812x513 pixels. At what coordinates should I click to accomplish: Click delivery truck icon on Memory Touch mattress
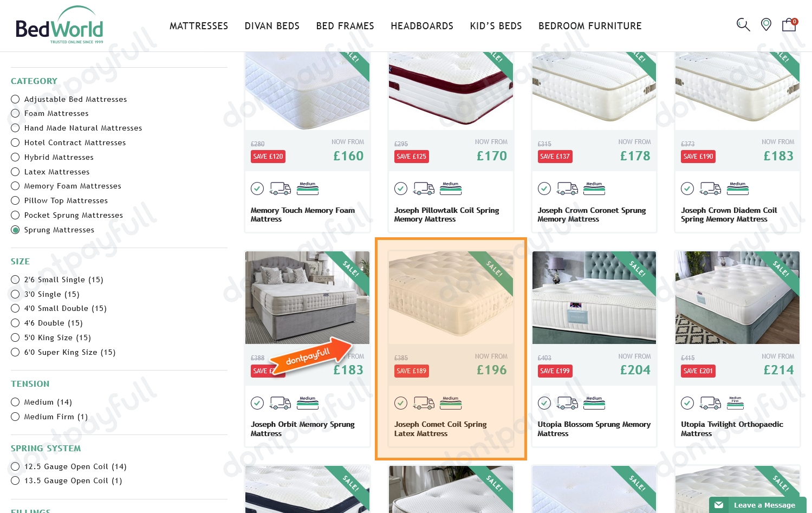click(x=280, y=189)
